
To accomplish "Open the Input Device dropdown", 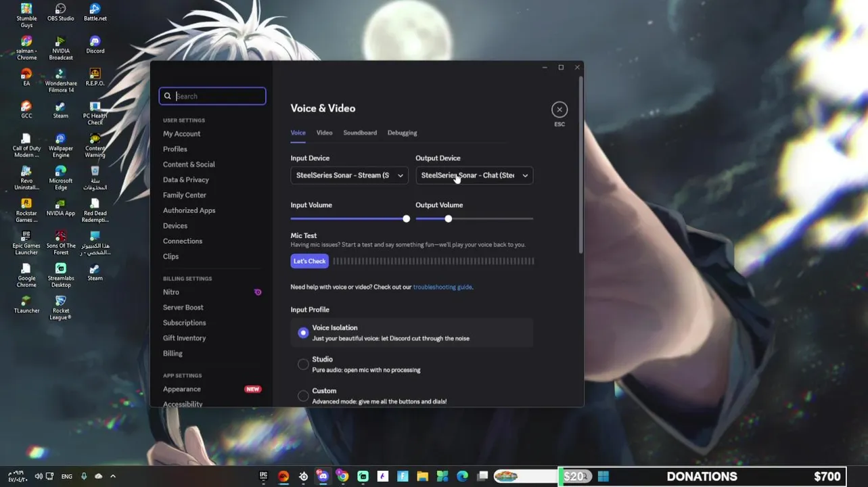I will pos(349,175).
